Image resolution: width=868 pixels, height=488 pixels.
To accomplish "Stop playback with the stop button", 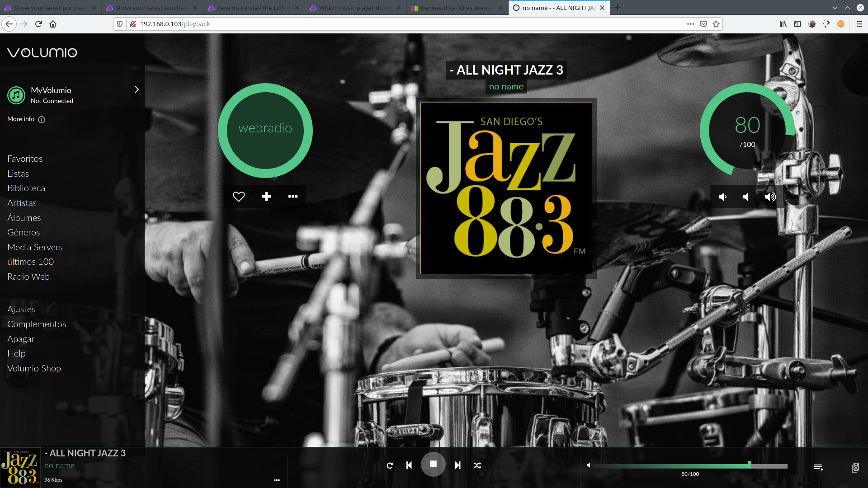I will tap(433, 464).
